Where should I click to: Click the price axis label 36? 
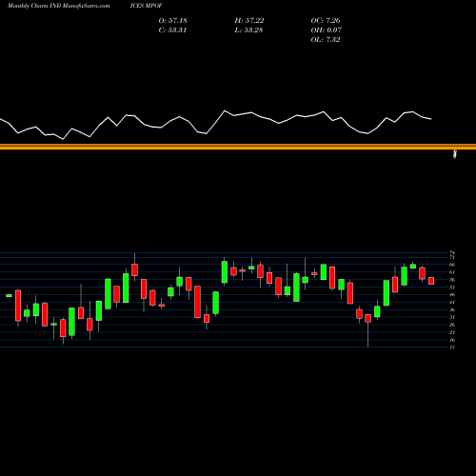click(452, 309)
